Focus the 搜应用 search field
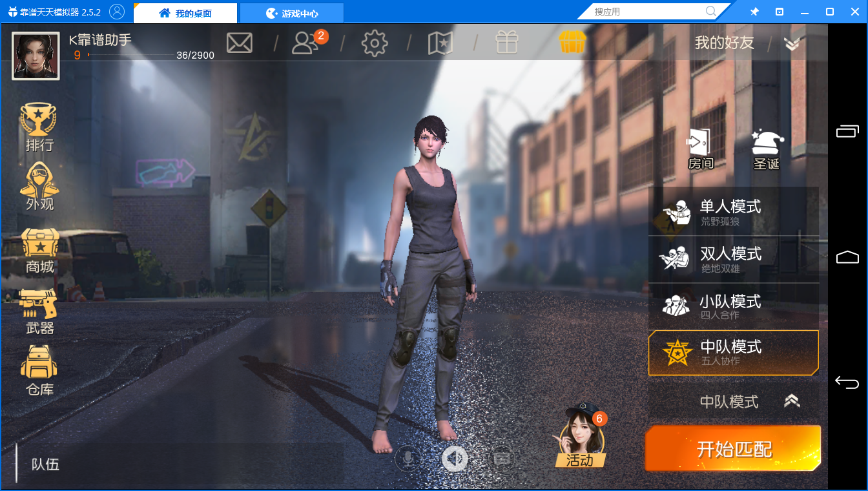This screenshot has width=868, height=491. [x=648, y=12]
